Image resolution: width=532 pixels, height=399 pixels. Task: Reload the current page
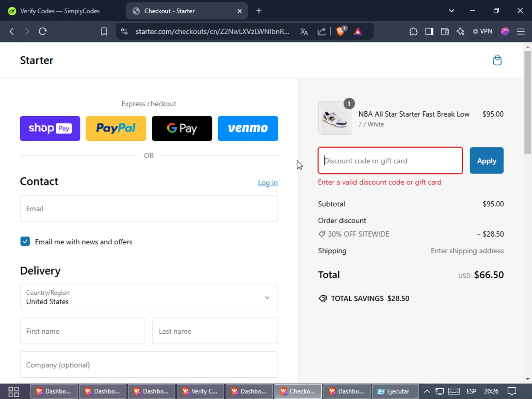(43, 32)
